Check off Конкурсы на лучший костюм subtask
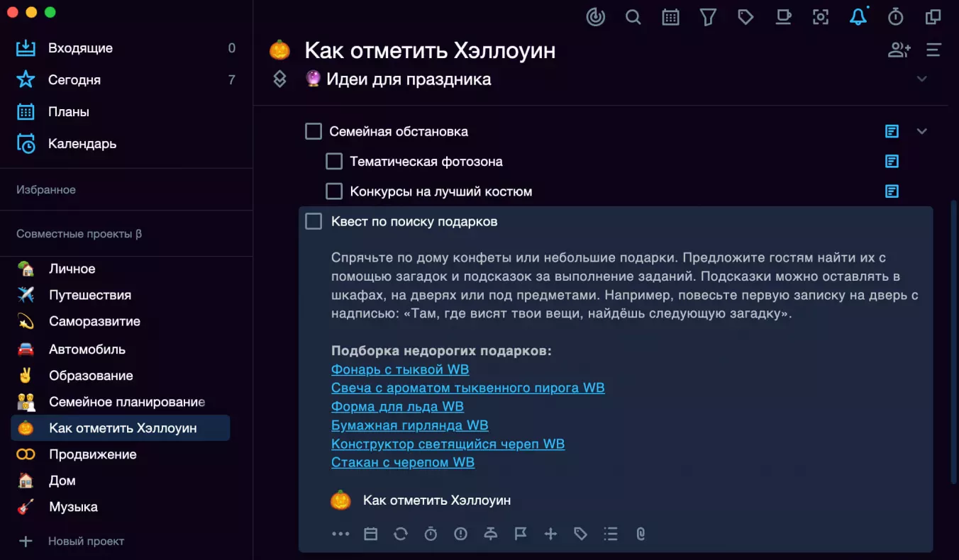 334,191
